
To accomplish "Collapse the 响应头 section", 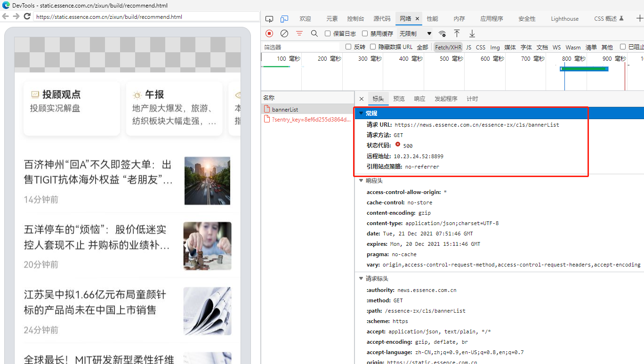I will [x=361, y=181].
